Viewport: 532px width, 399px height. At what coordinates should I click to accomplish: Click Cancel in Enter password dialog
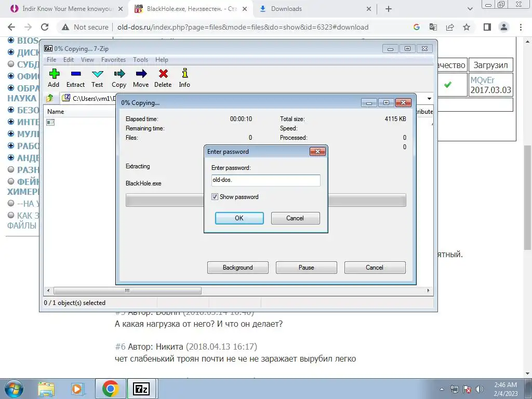(295, 218)
